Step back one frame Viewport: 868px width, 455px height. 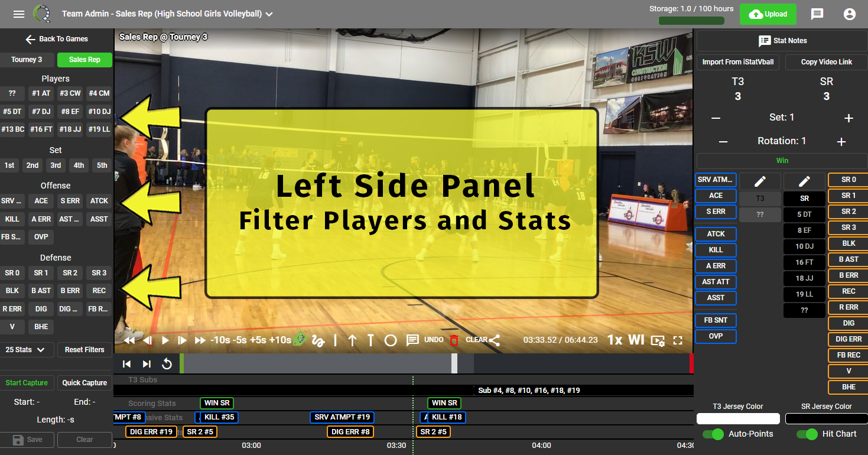click(x=148, y=340)
